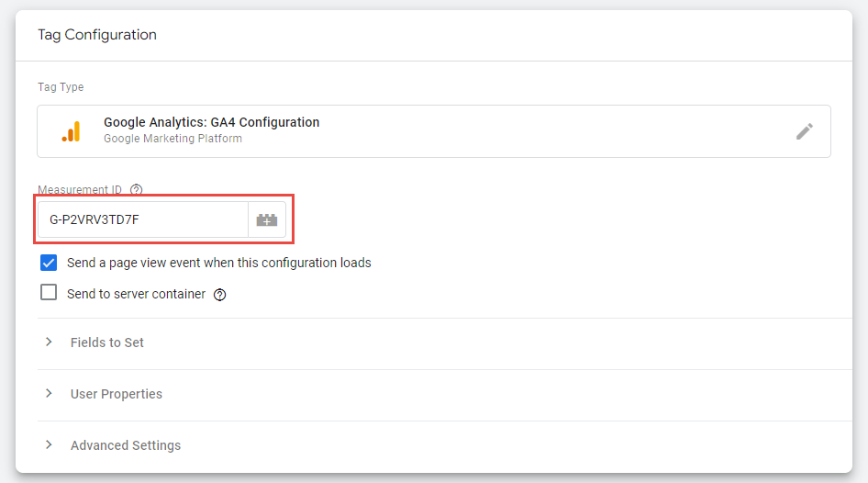Expand User Properties using its chevron
Screen dimensions: 868x483
(49, 394)
